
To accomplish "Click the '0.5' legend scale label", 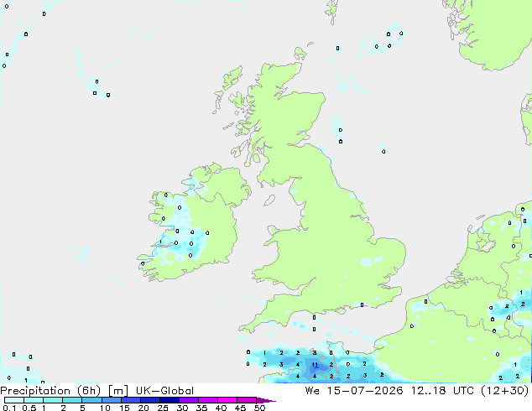I will (29, 408).
